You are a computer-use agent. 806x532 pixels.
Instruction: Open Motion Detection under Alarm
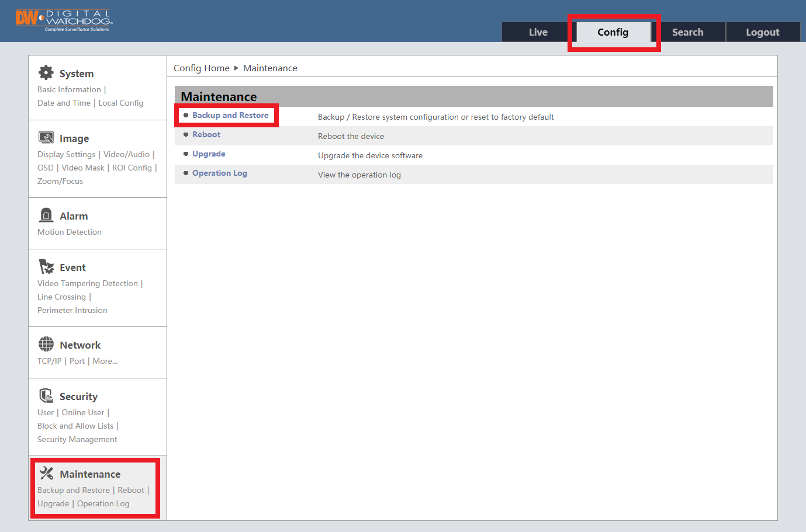[x=70, y=232]
